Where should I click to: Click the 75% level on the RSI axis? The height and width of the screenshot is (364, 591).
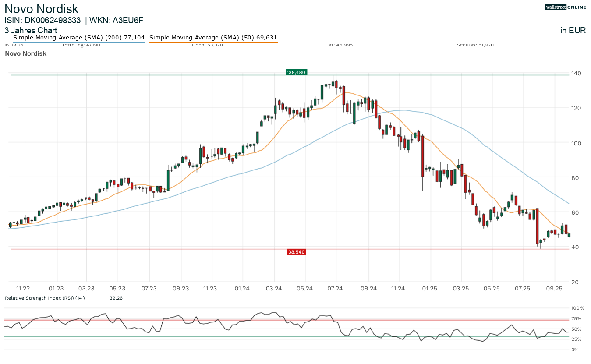pos(576,318)
